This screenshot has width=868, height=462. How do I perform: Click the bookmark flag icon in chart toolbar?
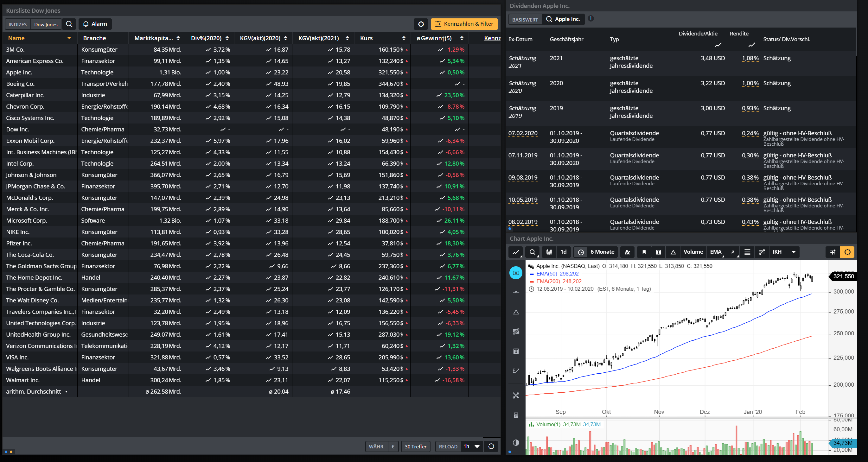(x=644, y=252)
